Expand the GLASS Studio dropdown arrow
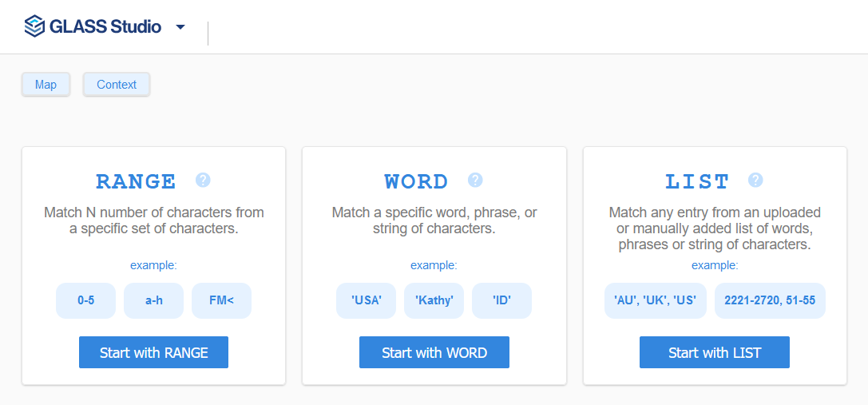Viewport: 868px width, 405px height. (x=180, y=26)
